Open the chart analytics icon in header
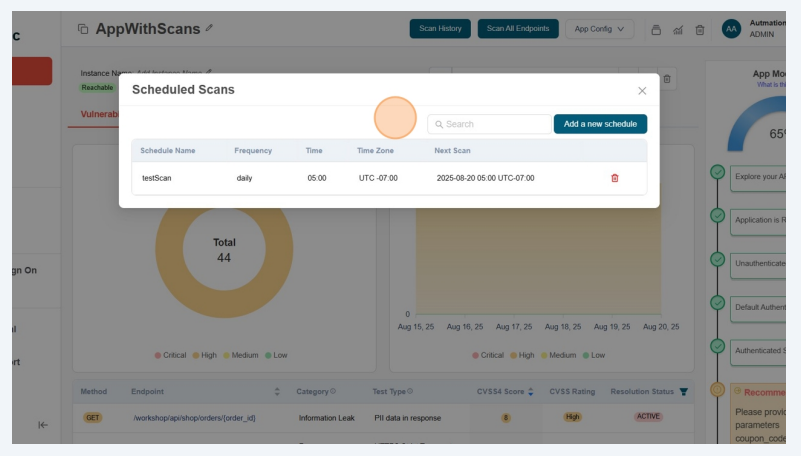This screenshot has height=456, width=801. (678, 30)
